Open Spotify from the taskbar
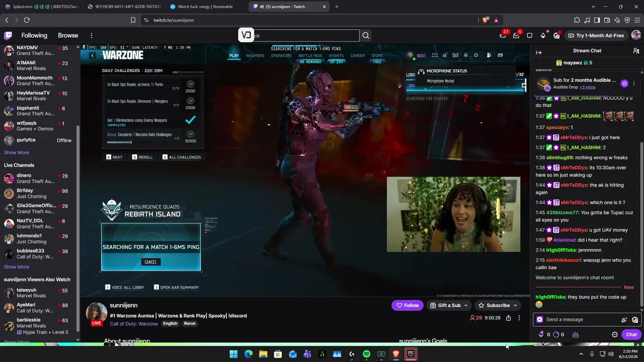The height and width of the screenshot is (362, 644). point(366,354)
